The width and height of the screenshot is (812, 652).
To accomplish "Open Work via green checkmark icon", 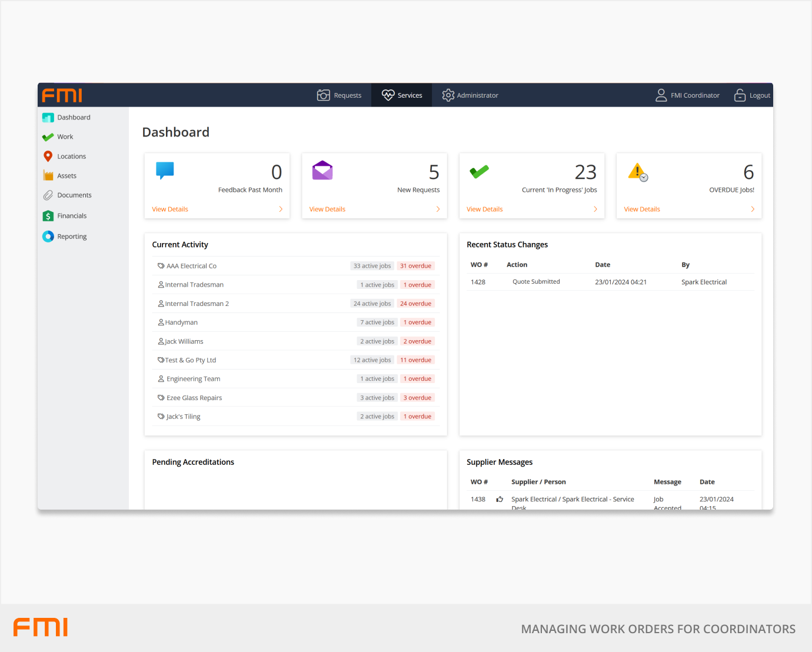I will pyautogui.click(x=48, y=137).
